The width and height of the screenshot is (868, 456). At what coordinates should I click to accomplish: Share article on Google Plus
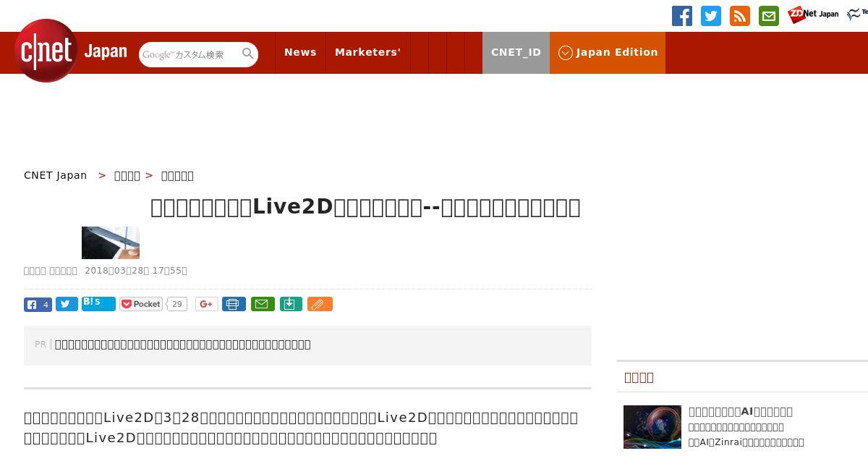pyautogui.click(x=207, y=304)
